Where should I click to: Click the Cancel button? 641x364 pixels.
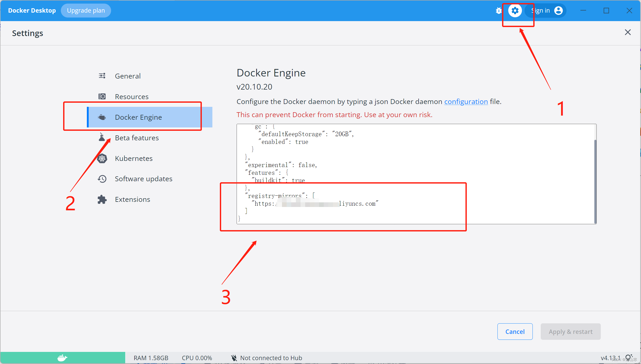[515, 332]
